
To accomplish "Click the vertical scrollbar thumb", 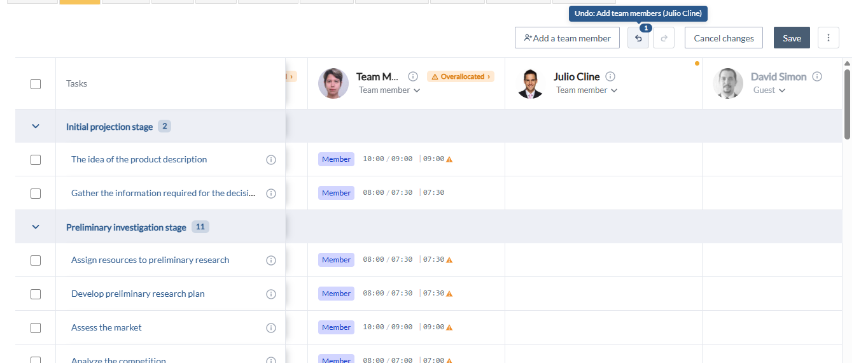I will (x=847, y=104).
